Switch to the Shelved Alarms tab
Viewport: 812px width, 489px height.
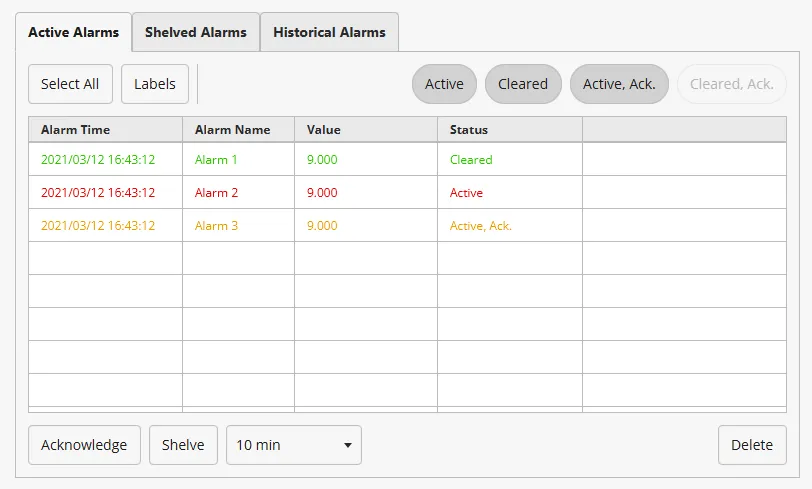(195, 32)
